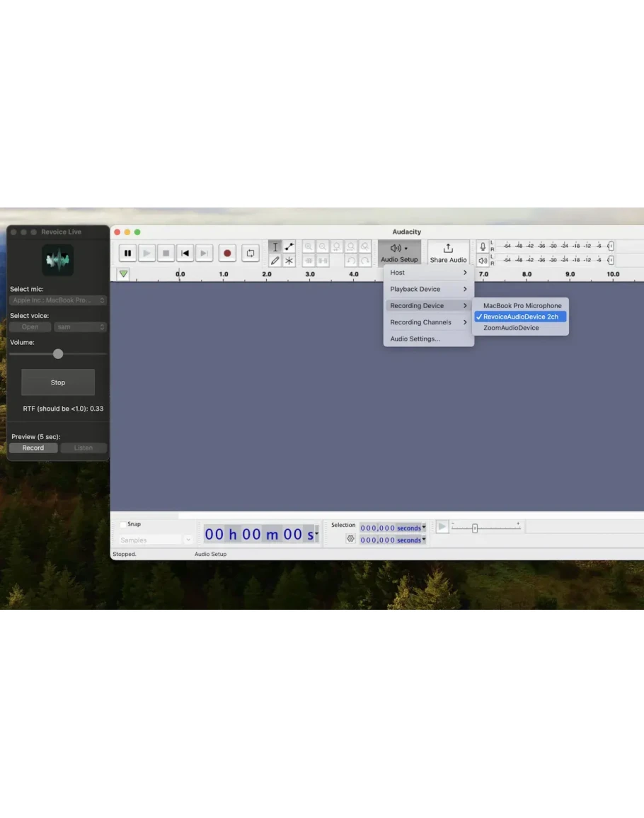The image size is (644, 818).
Task: Open the sam voice dropdown in Revoice Live
Action: pyautogui.click(x=80, y=327)
